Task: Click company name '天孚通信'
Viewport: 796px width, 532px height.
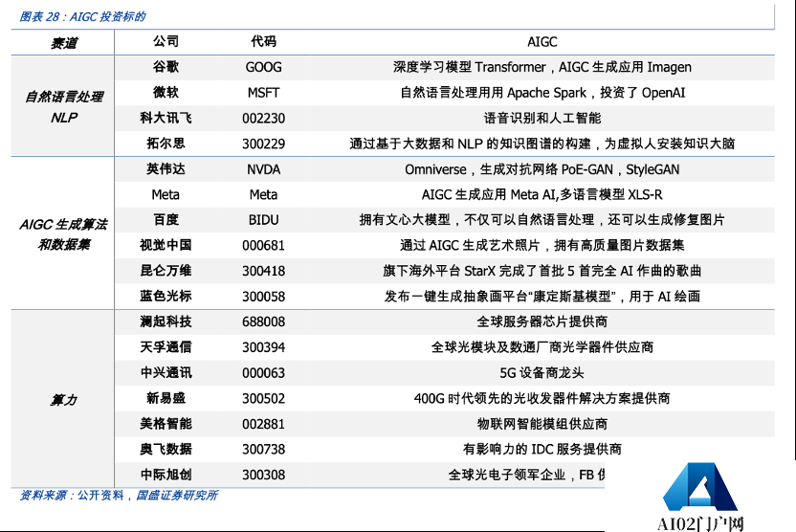Action: coord(166,347)
